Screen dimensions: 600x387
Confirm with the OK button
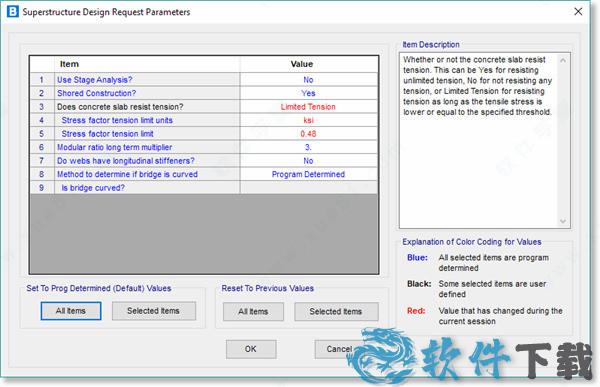(x=251, y=349)
